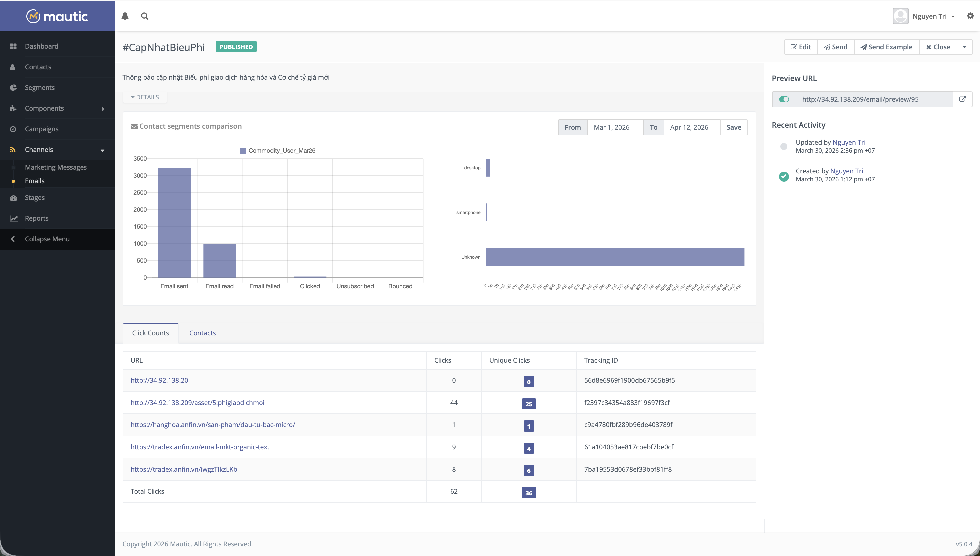The image size is (980, 556).
Task: Select the Stages sidebar icon
Action: 13,197
